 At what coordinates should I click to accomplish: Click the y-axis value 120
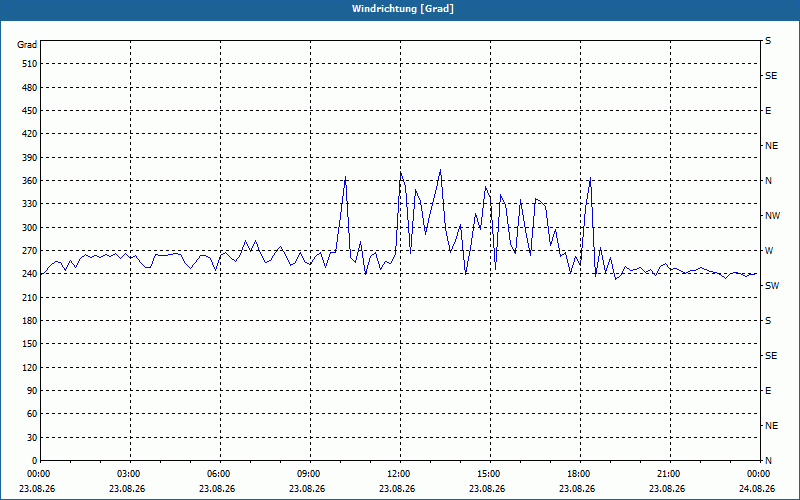[x=30, y=367]
